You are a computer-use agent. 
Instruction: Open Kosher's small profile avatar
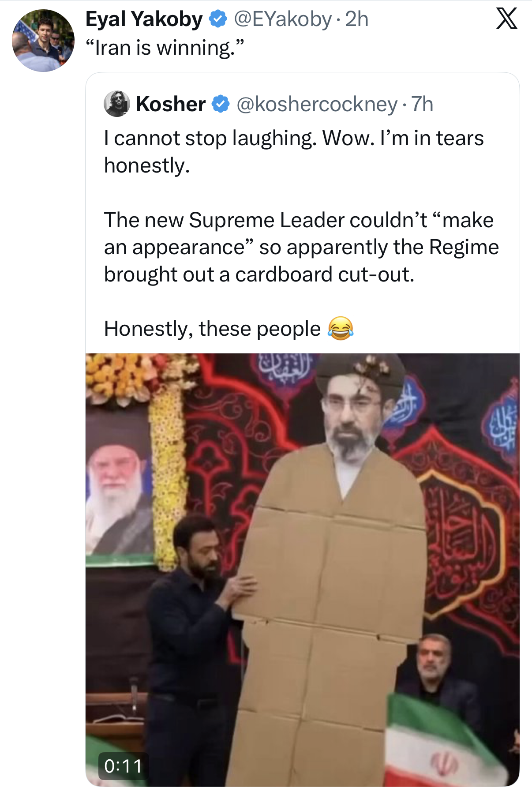coord(116,104)
